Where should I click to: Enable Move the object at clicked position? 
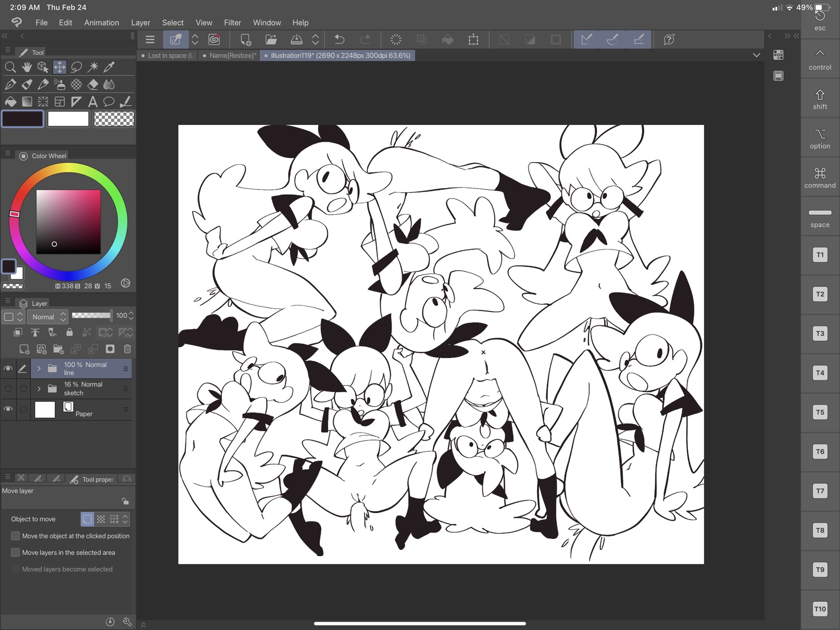16,536
